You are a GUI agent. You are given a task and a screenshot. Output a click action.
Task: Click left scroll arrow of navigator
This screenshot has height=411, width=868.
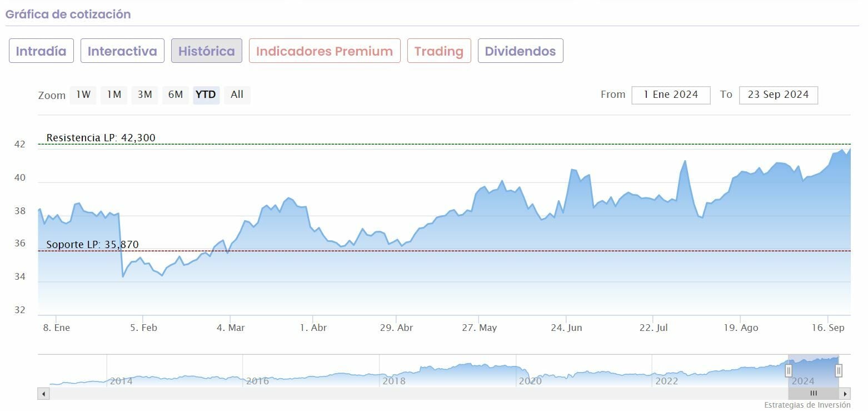44,394
